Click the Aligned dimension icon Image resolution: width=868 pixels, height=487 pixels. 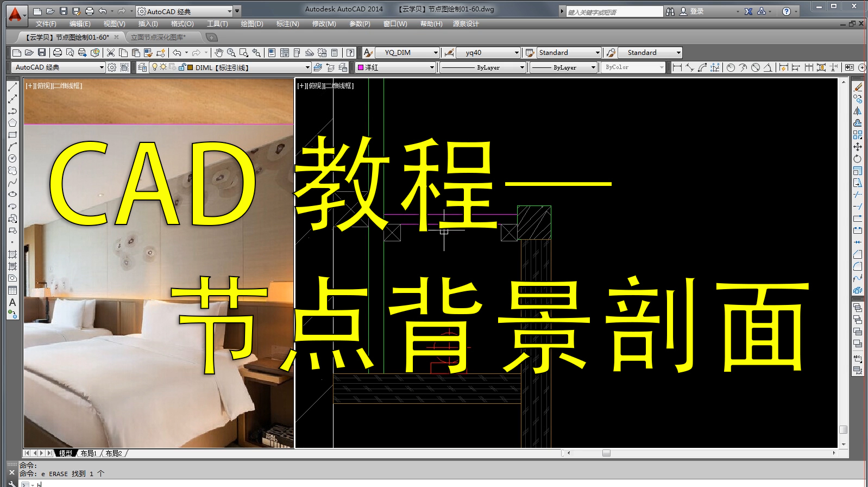pyautogui.click(x=690, y=67)
